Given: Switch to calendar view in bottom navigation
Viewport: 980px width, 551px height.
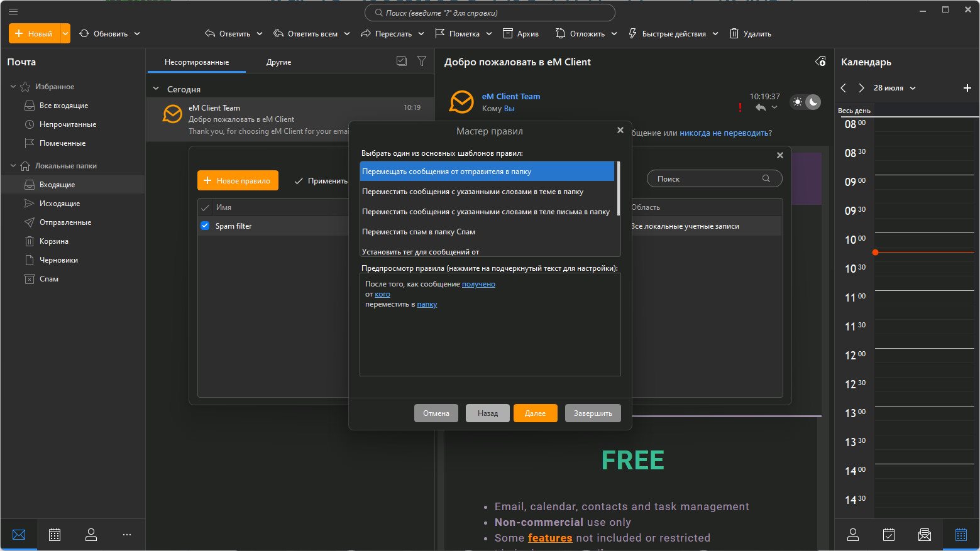Looking at the screenshot, I should click(55, 535).
